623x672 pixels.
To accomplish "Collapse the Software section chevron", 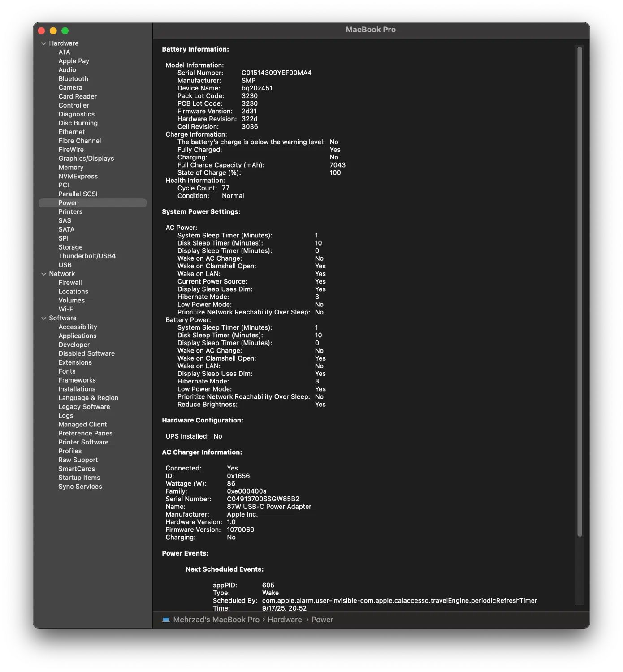I will pos(43,318).
